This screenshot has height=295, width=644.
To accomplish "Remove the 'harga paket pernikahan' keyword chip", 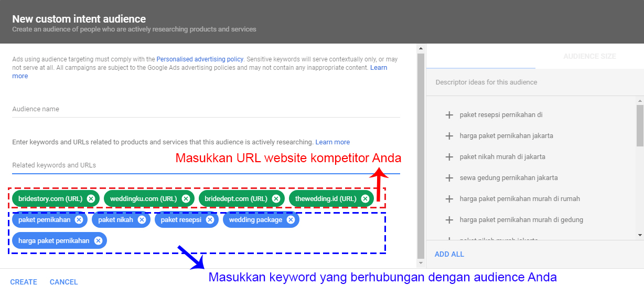I will 98,241.
